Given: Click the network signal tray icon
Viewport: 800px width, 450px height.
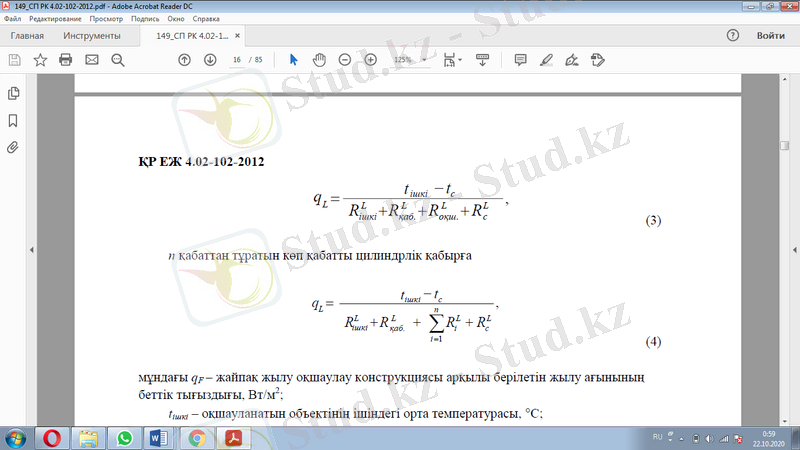Looking at the screenshot, I should click(724, 439).
